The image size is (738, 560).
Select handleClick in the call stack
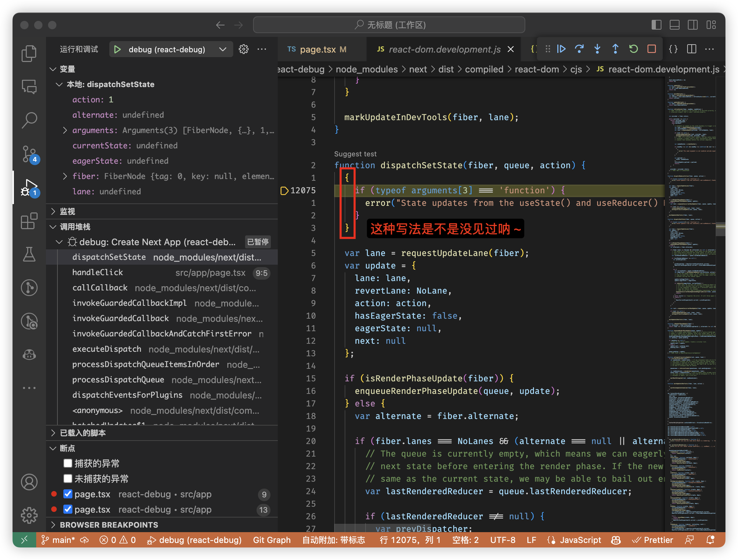coord(98,272)
